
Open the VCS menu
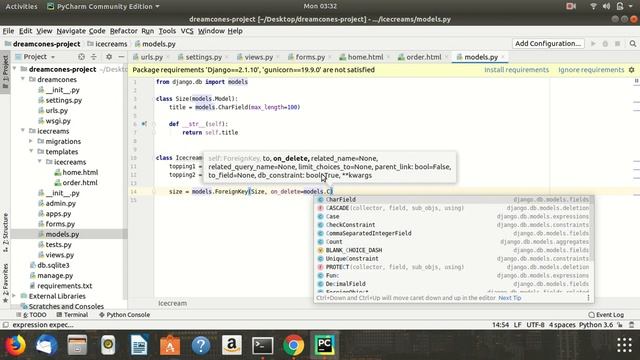[x=187, y=31]
